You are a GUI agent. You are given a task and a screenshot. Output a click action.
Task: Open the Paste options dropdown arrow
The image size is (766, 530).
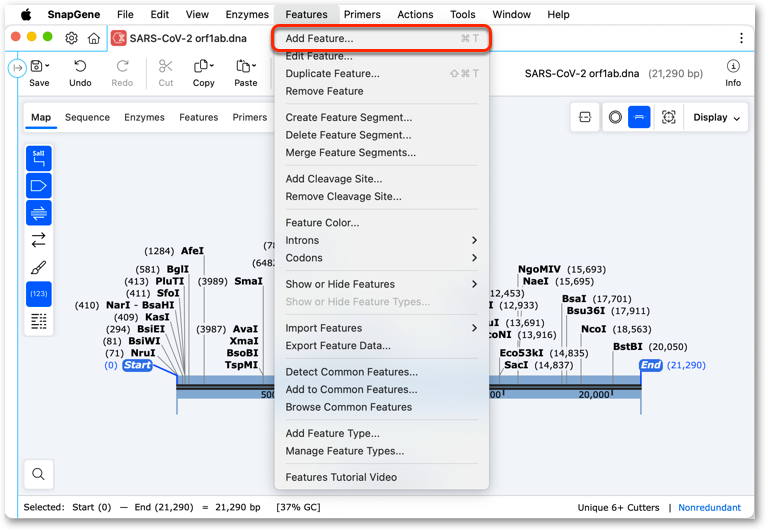pyautogui.click(x=254, y=65)
